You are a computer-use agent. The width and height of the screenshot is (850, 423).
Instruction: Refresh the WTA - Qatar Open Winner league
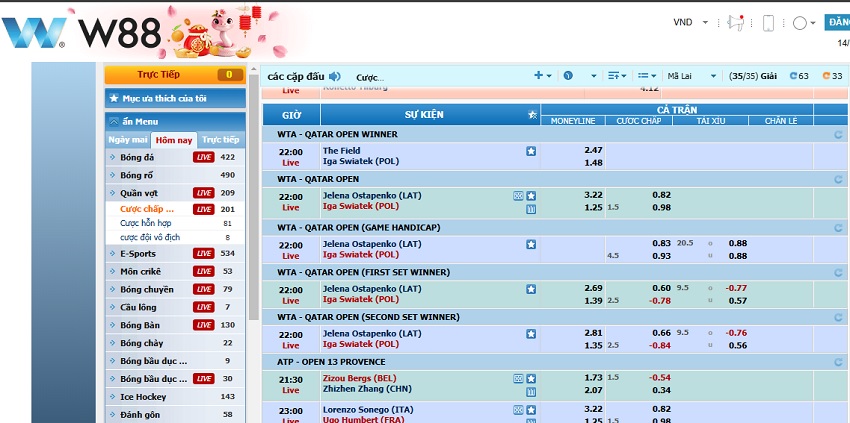838,134
